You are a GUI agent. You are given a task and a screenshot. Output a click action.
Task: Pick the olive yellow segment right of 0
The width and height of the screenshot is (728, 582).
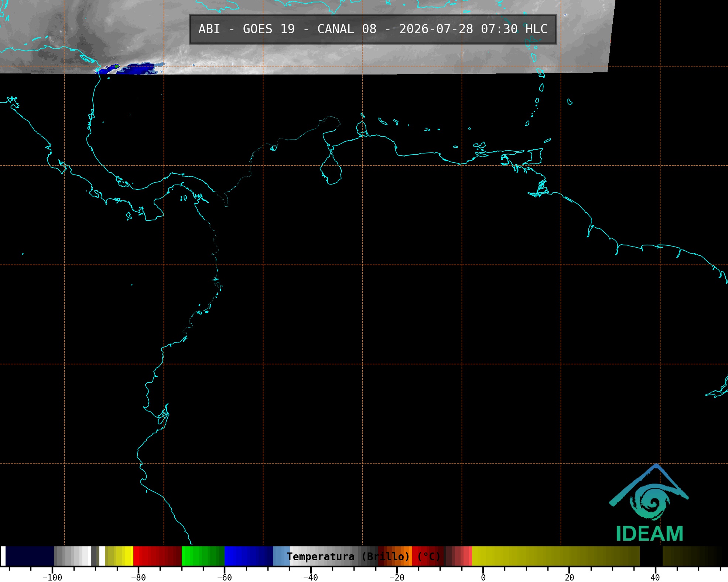(556, 556)
